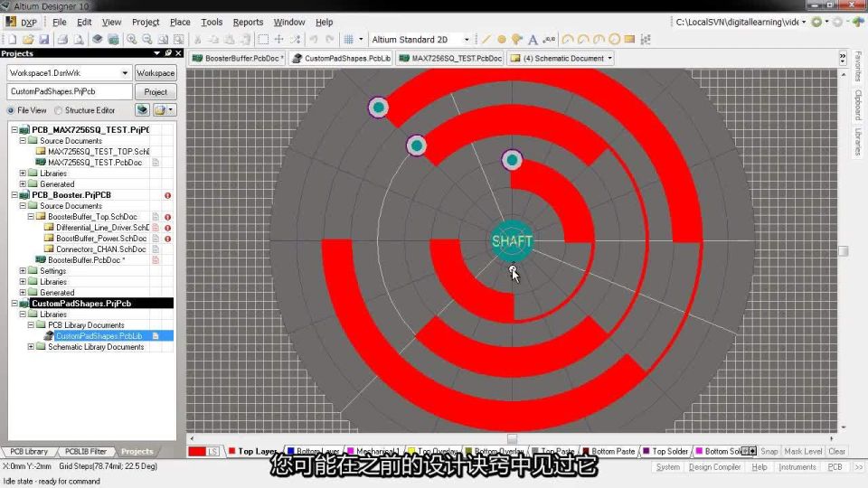Click the Clear button
Viewport: 868px width, 488px height.
pos(836,452)
